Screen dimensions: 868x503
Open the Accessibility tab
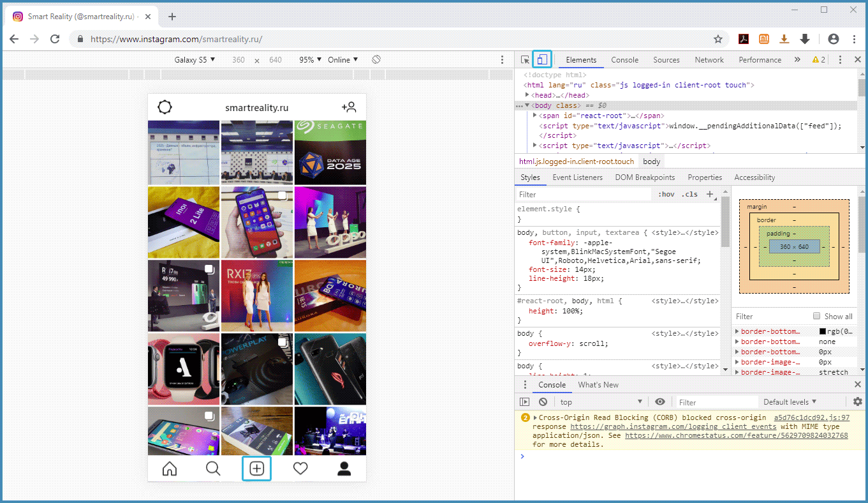[x=754, y=177]
